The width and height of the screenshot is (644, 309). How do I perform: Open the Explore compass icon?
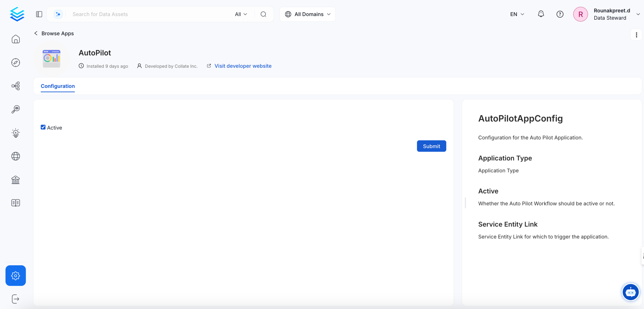coord(16,63)
